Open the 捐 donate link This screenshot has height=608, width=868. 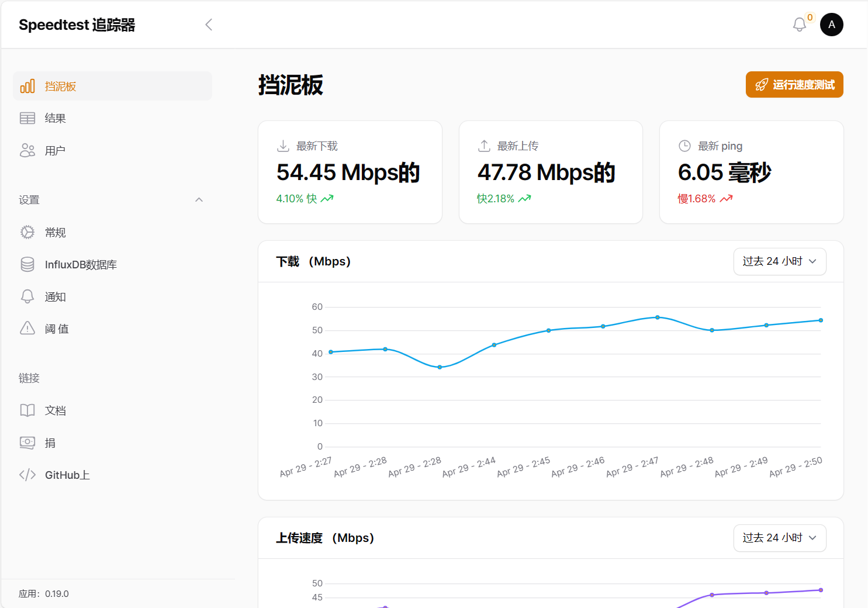tap(50, 443)
